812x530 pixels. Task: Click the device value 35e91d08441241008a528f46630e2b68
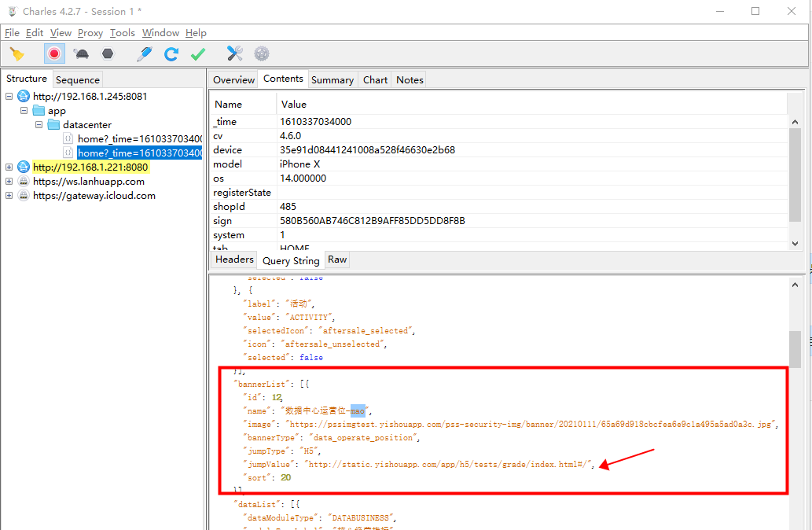click(x=367, y=149)
